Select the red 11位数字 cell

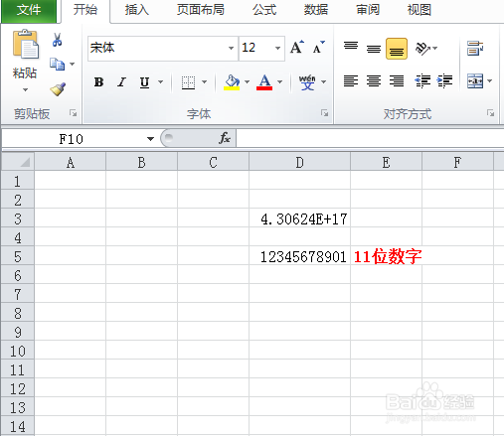tap(386, 256)
